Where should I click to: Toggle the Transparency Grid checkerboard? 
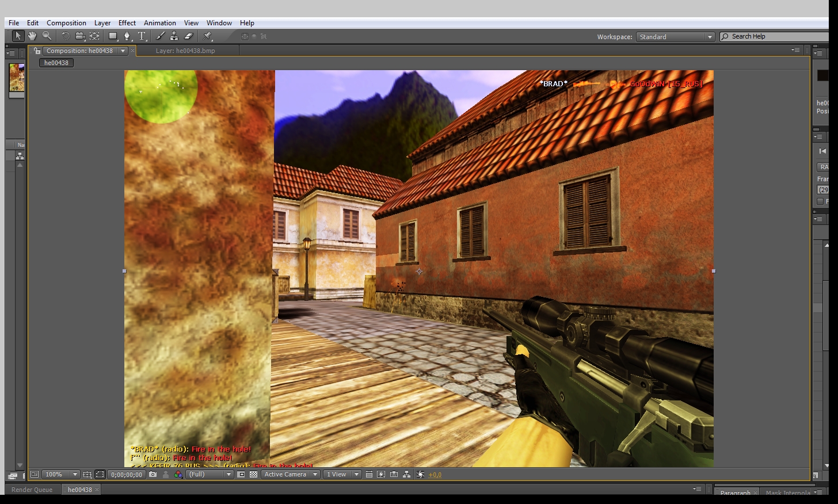pyautogui.click(x=253, y=475)
